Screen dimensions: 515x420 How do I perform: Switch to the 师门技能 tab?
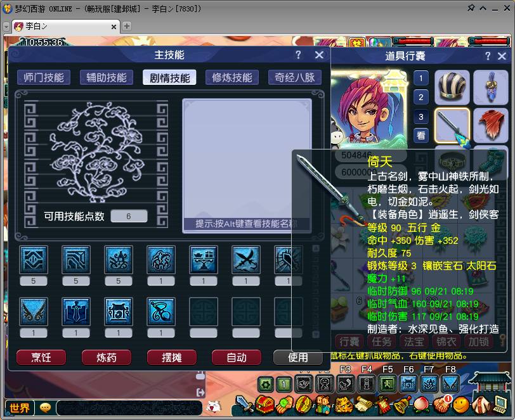tap(44, 77)
